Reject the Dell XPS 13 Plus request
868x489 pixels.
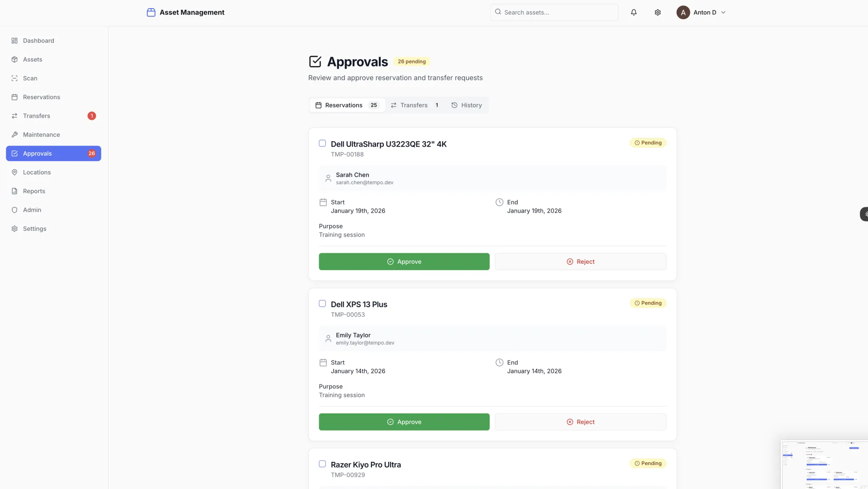click(580, 422)
